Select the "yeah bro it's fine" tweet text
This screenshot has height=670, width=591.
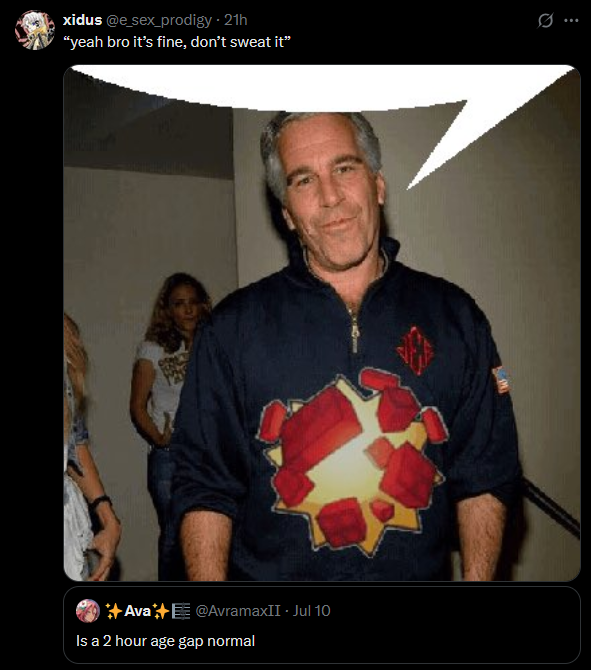coord(177,42)
